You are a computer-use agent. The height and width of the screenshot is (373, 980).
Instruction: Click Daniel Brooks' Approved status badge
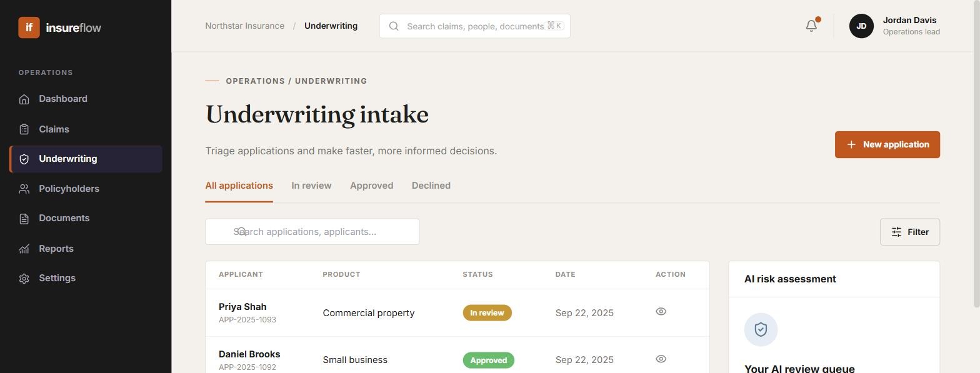tap(488, 361)
